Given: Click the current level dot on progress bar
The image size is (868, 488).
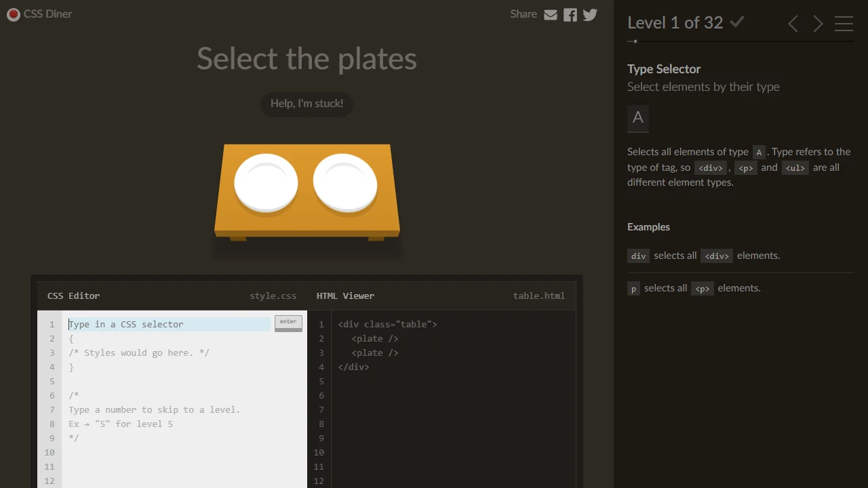Looking at the screenshot, I should 635,41.
